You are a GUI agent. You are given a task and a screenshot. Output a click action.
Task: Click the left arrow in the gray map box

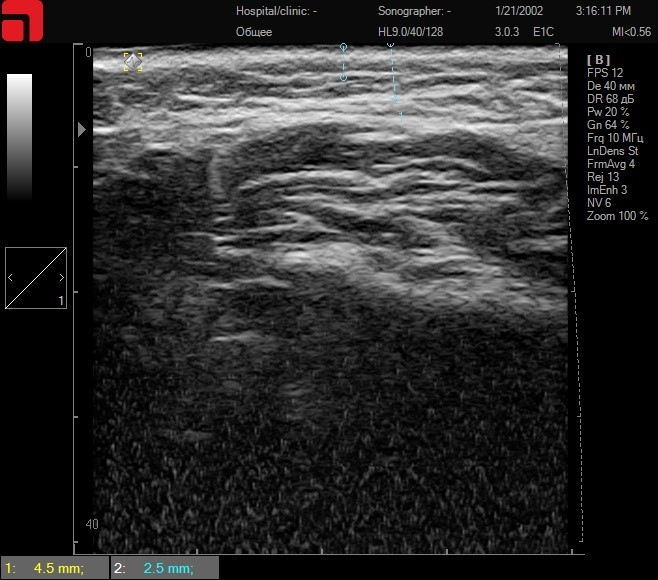coord(11,277)
